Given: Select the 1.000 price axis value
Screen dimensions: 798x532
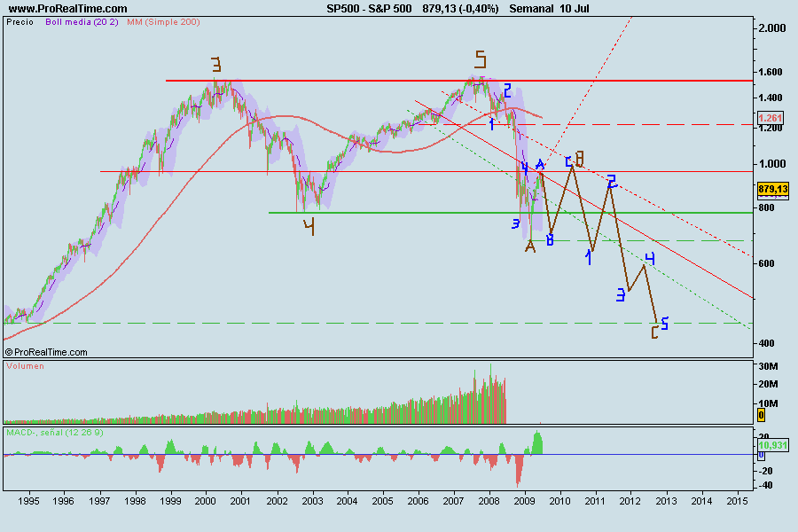Looking at the screenshot, I should pos(772,164).
